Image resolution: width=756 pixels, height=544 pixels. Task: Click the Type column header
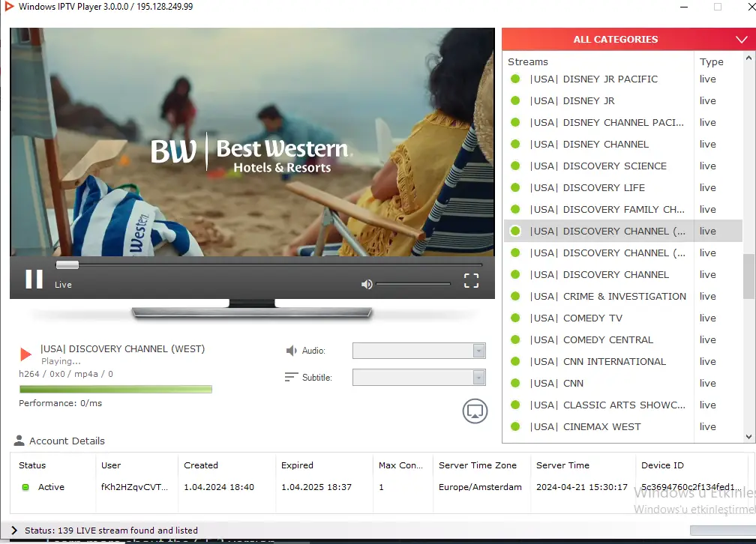point(712,61)
